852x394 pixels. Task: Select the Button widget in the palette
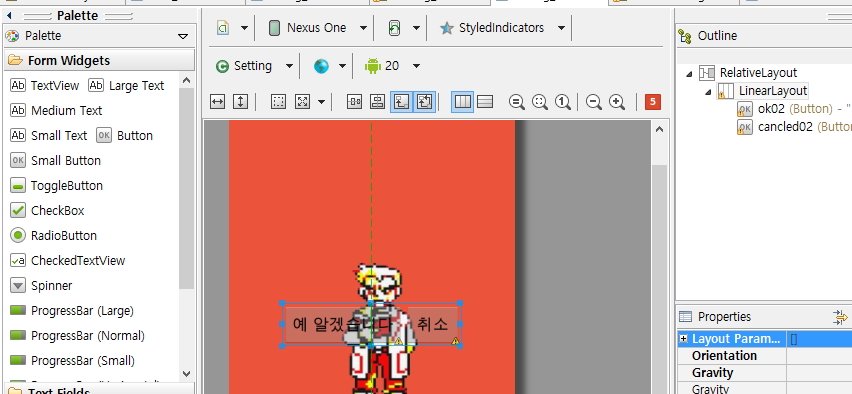pyautogui.click(x=125, y=135)
